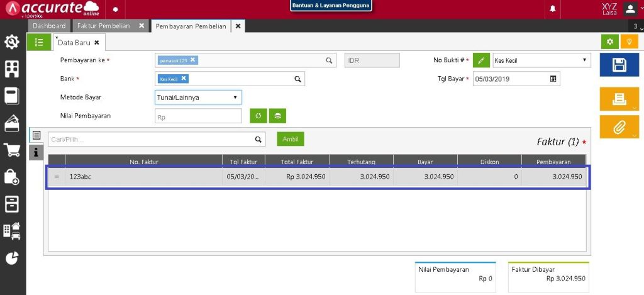The width and height of the screenshot is (644, 295).
Task: Open the company grid module in sidebar
Action: (x=12, y=69)
